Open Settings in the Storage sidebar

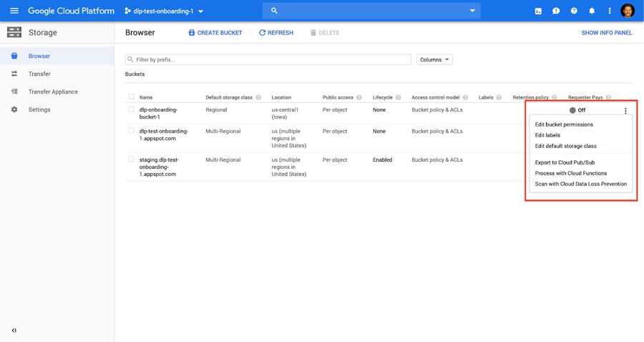pyautogui.click(x=39, y=109)
